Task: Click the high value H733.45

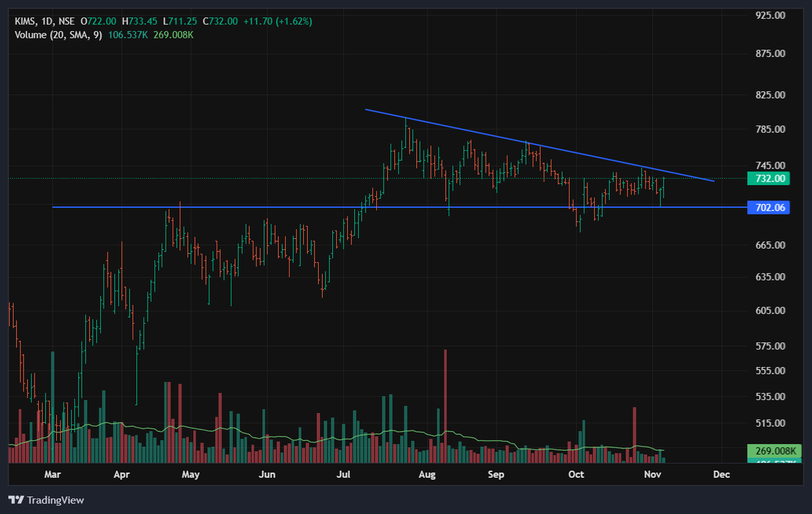Action: click(140, 22)
